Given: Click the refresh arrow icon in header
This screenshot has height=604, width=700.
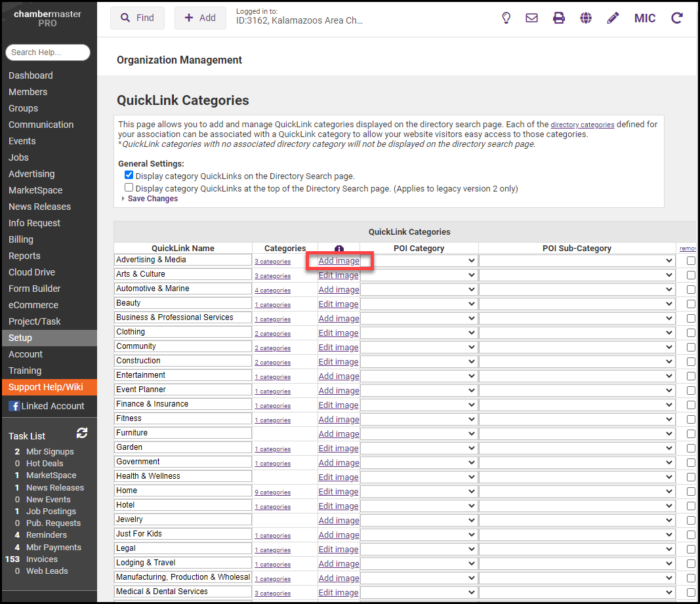Looking at the screenshot, I should [x=677, y=18].
